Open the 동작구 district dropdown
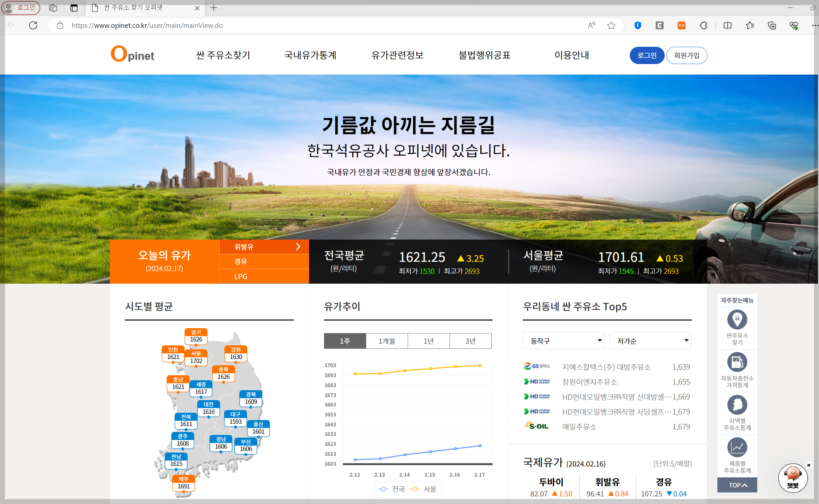The image size is (819, 504). pos(563,341)
